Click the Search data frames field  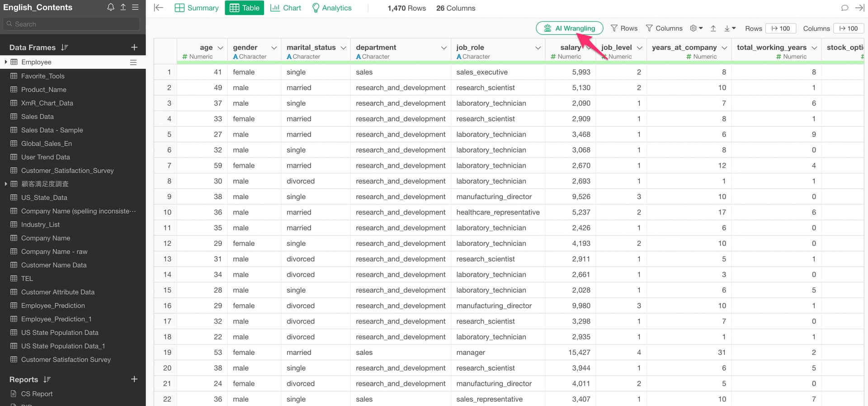[72, 24]
